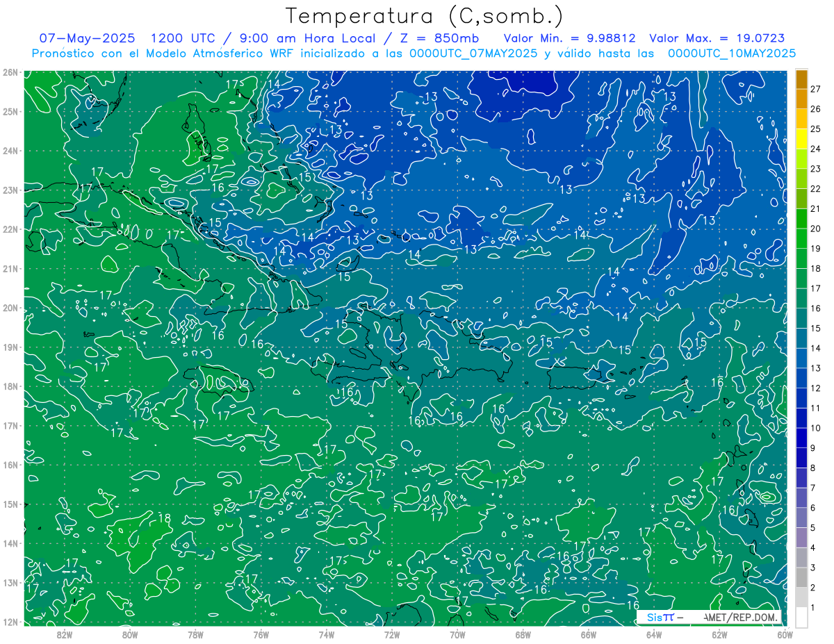Click the white bottom swatch below legend value 1
The width and height of the screenshot is (834, 644).
pyautogui.click(x=801, y=617)
